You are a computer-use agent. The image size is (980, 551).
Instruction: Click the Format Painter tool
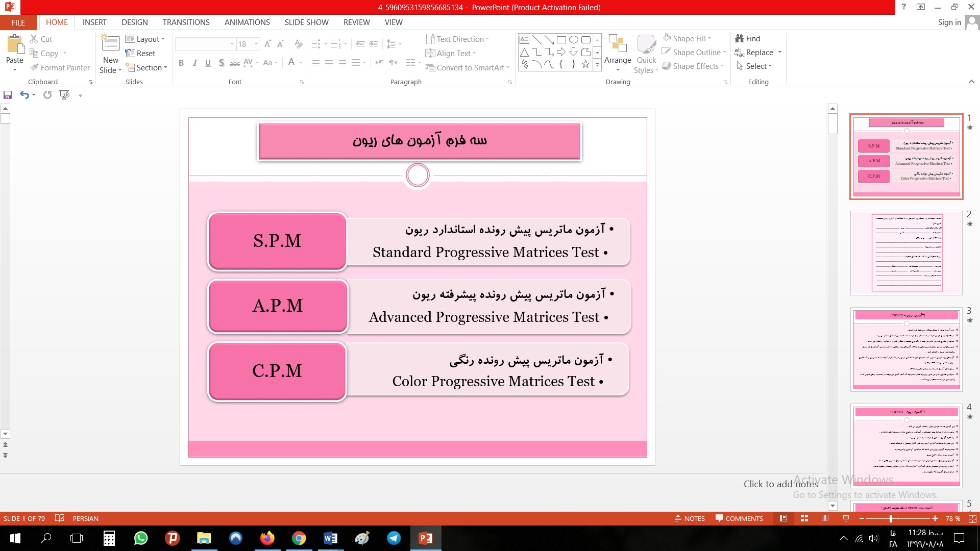[60, 67]
